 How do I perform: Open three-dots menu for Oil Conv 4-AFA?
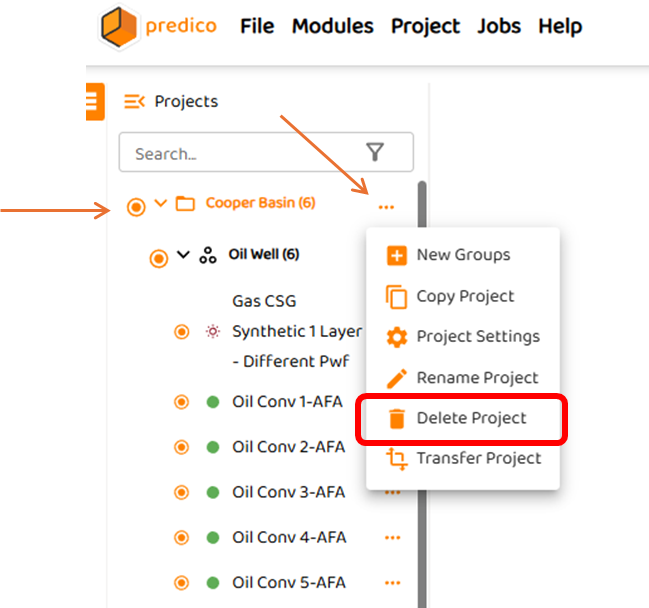(392, 538)
